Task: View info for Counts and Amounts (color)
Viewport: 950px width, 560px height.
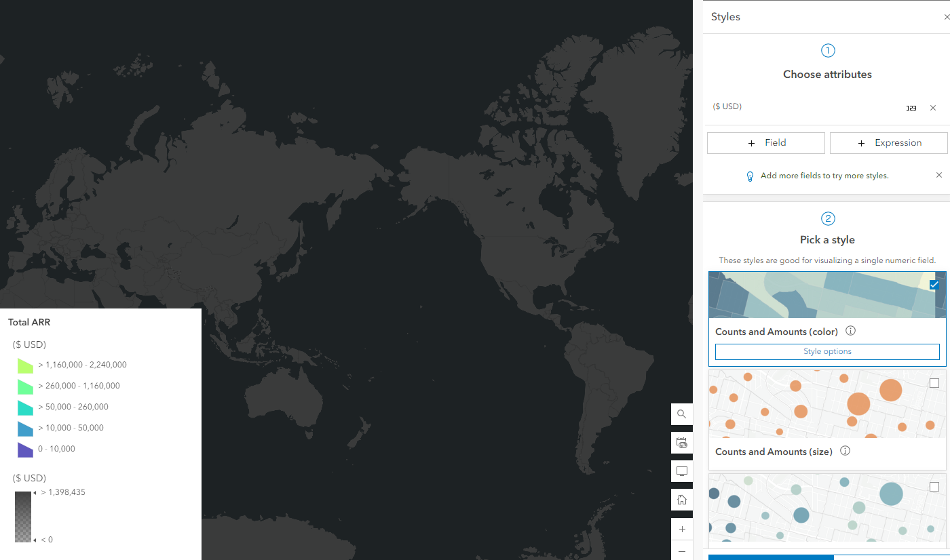Action: (x=850, y=331)
